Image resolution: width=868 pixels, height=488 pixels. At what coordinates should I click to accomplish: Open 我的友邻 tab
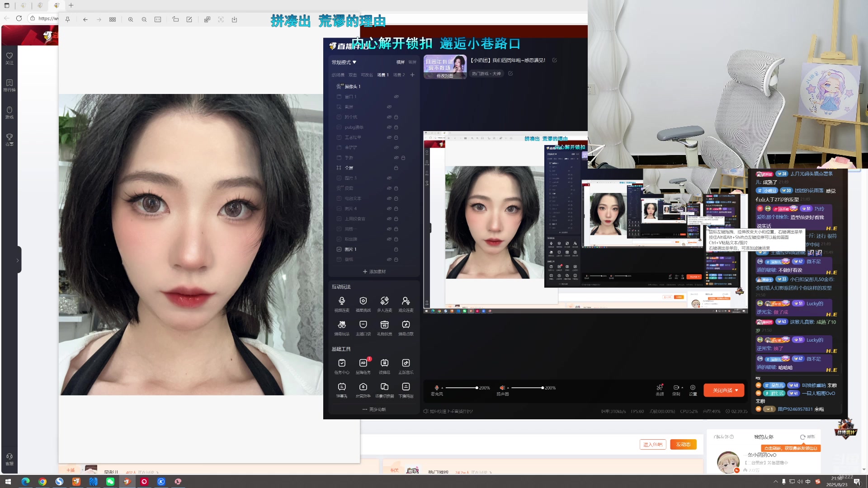coord(764,437)
